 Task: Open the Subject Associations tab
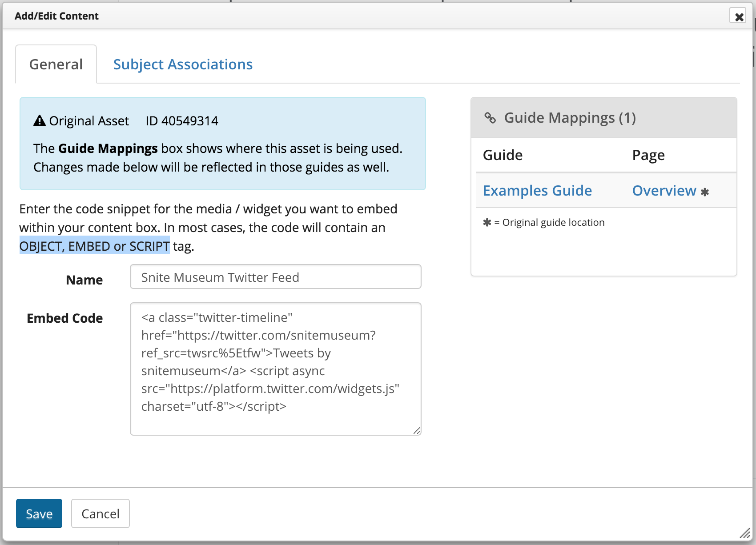pyautogui.click(x=183, y=64)
